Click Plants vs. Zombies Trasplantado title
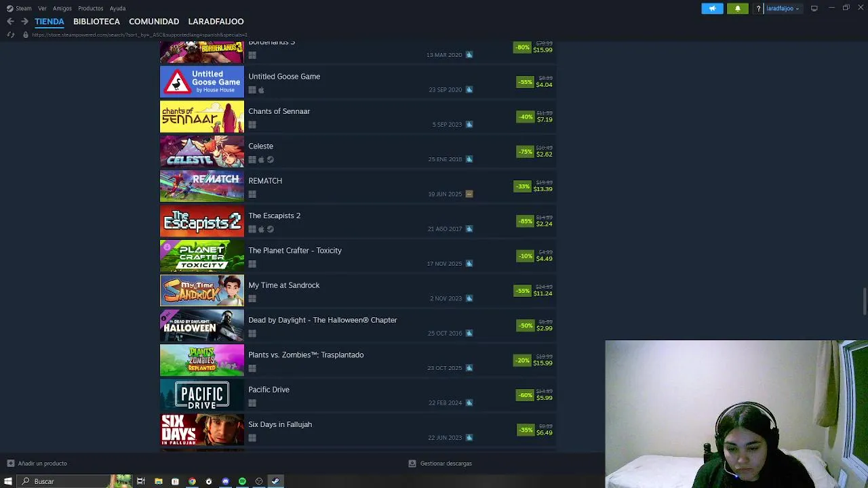Viewport: 868px width, 488px height. 306,355
